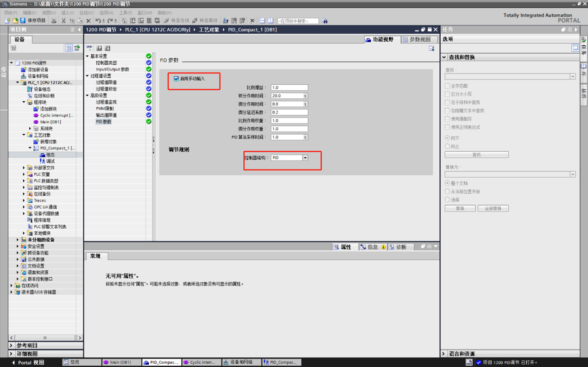Select the 整个文档 radio button

pyautogui.click(x=447, y=183)
